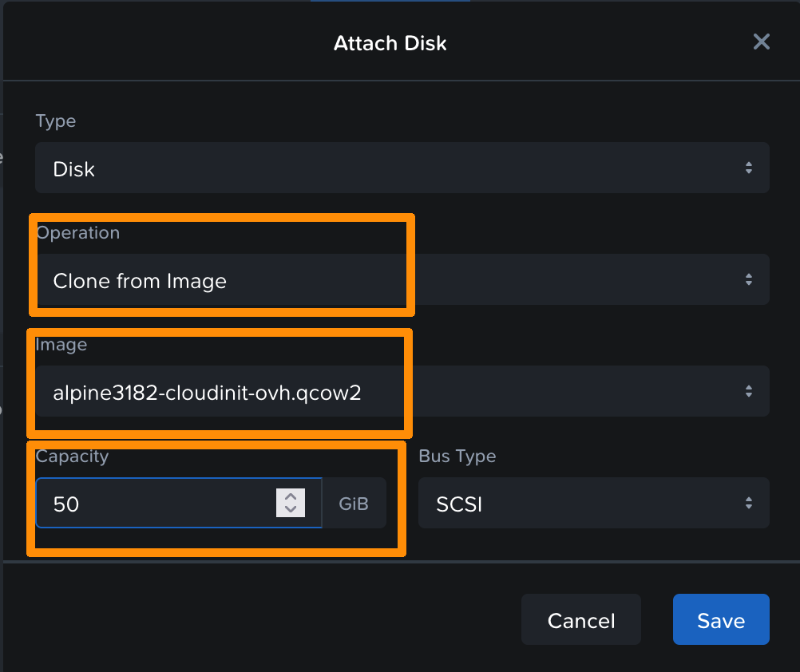Select the Disk value in Type field

[73, 168]
